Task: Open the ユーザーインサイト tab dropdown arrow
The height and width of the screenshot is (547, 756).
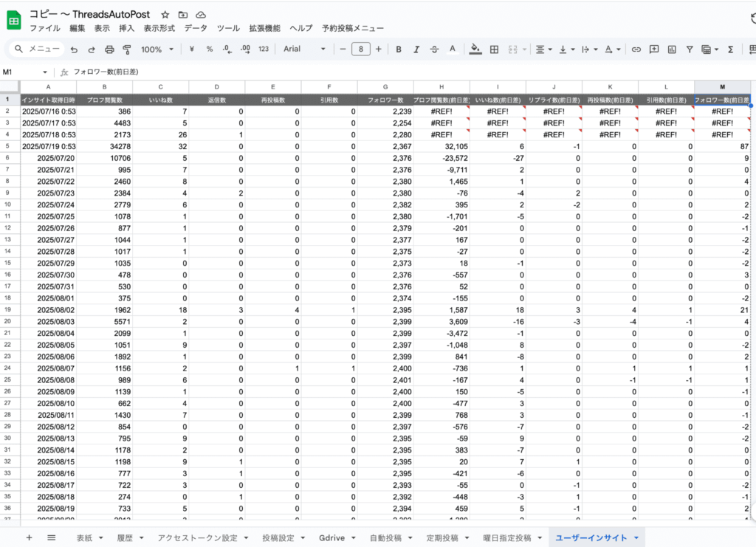Action: [635, 538]
